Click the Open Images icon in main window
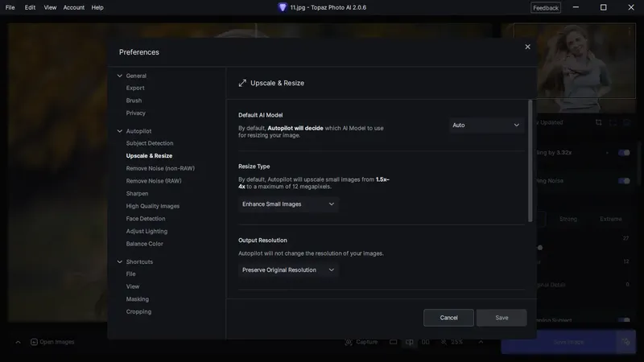 click(34, 342)
